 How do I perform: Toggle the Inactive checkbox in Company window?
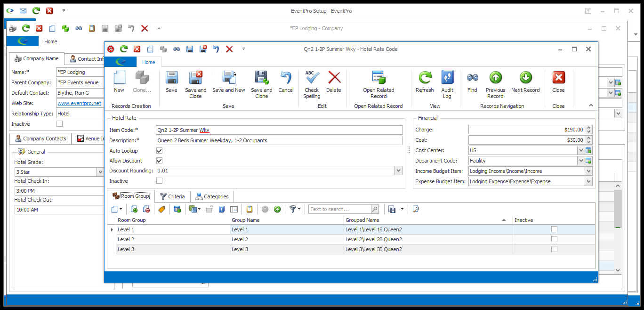coord(59,124)
